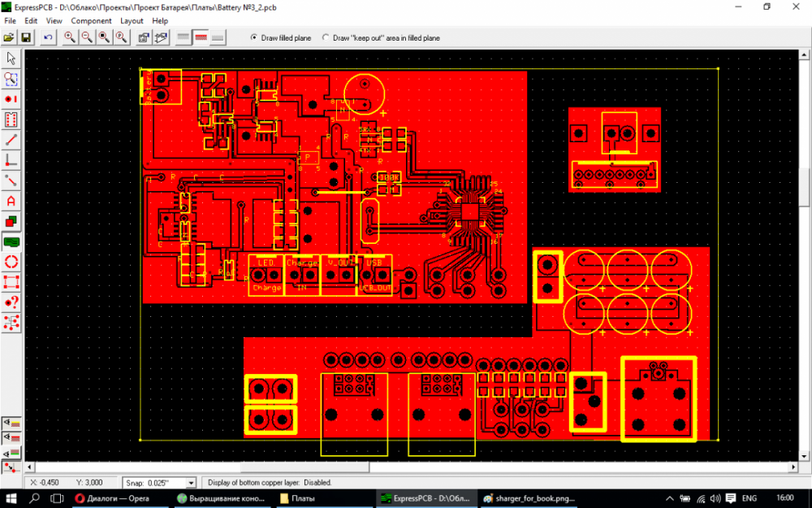Viewport: 812px width, 508px height.
Task: Select the place component tool
Action: [x=11, y=119]
